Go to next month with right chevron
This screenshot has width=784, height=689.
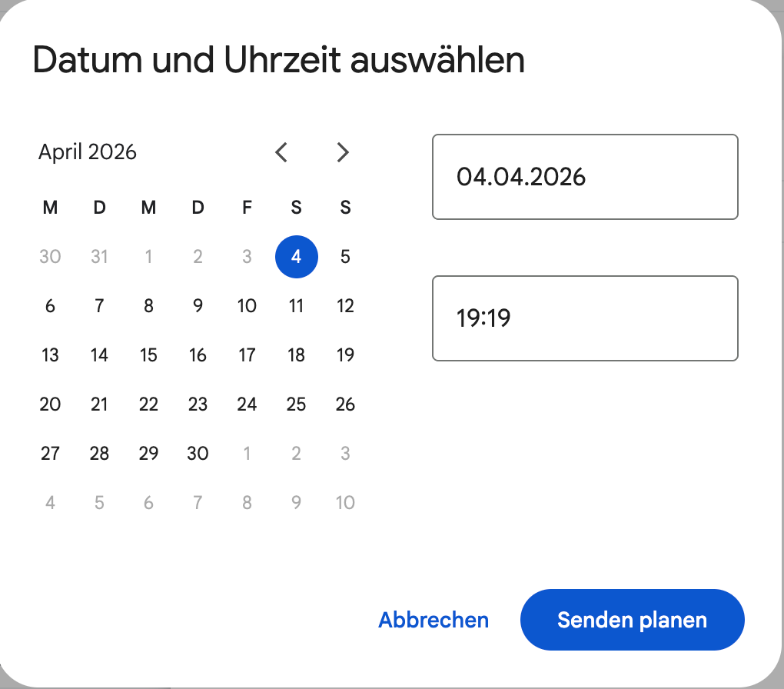pyautogui.click(x=343, y=152)
